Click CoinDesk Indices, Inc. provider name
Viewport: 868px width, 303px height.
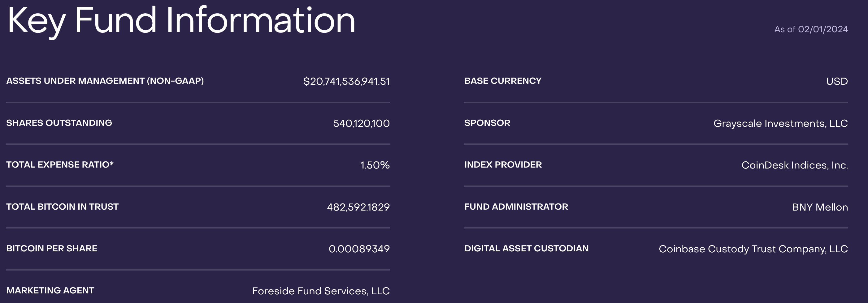click(x=795, y=165)
